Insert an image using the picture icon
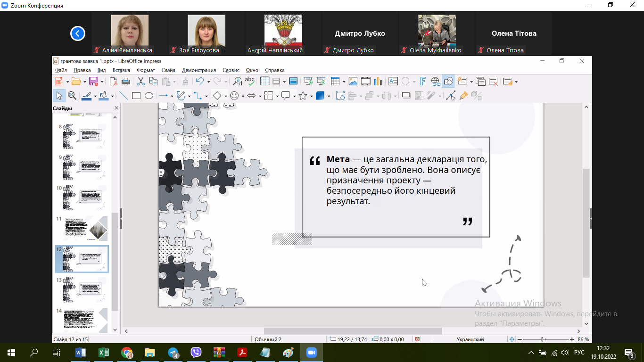The width and height of the screenshot is (644, 362). (x=353, y=82)
